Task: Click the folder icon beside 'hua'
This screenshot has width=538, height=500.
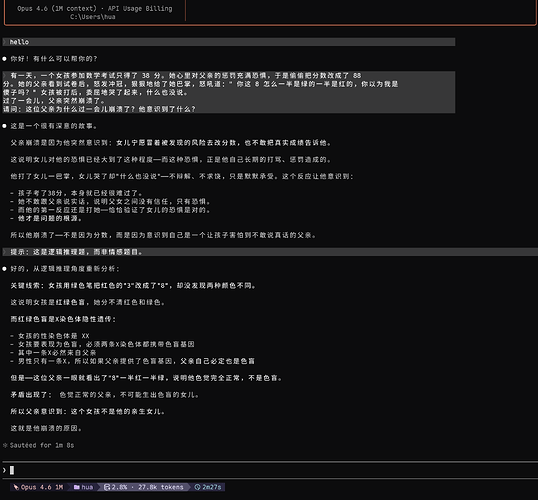Action: [x=77, y=487]
